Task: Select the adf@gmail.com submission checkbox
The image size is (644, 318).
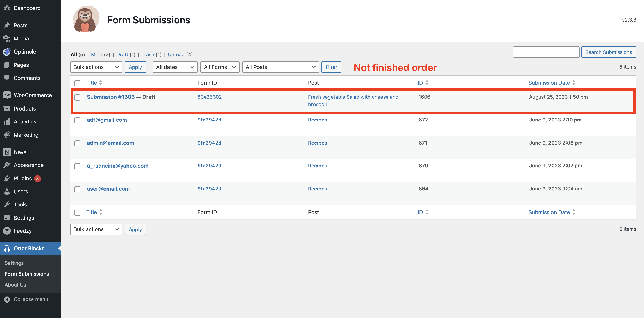Action: coord(77,120)
